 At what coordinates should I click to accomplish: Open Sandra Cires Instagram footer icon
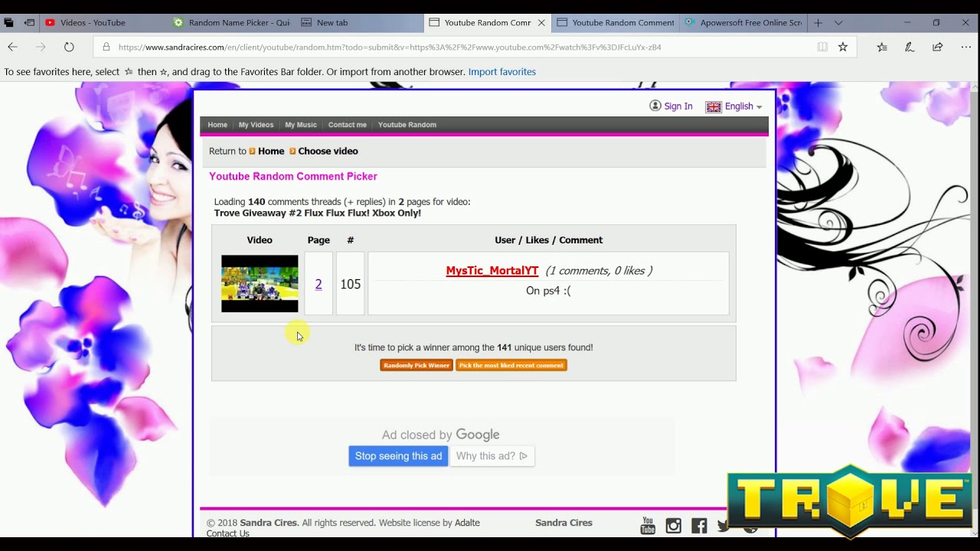[674, 525]
